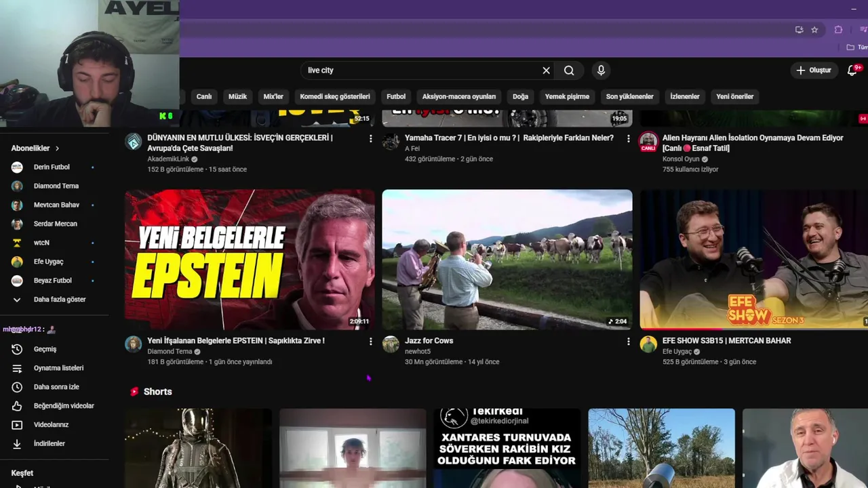Open the Serdar Mercan subscription
The image size is (868, 488).
click(54, 224)
